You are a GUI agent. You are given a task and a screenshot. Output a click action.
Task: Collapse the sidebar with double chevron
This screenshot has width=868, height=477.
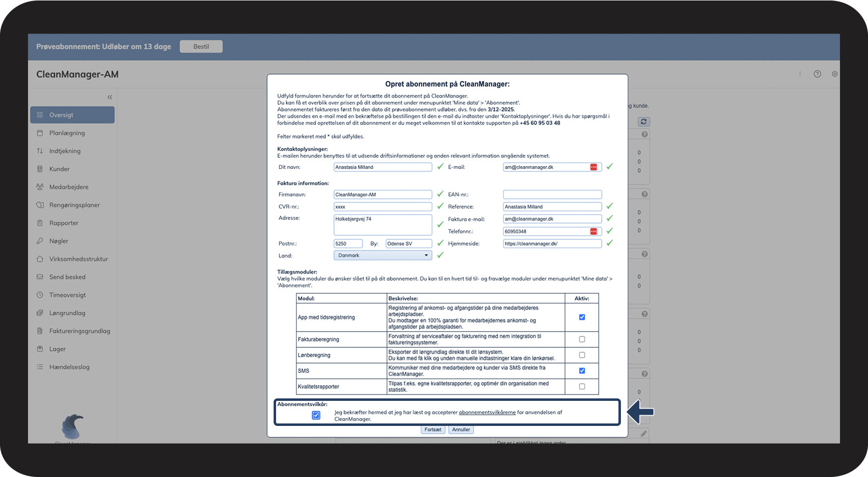pyautogui.click(x=110, y=97)
